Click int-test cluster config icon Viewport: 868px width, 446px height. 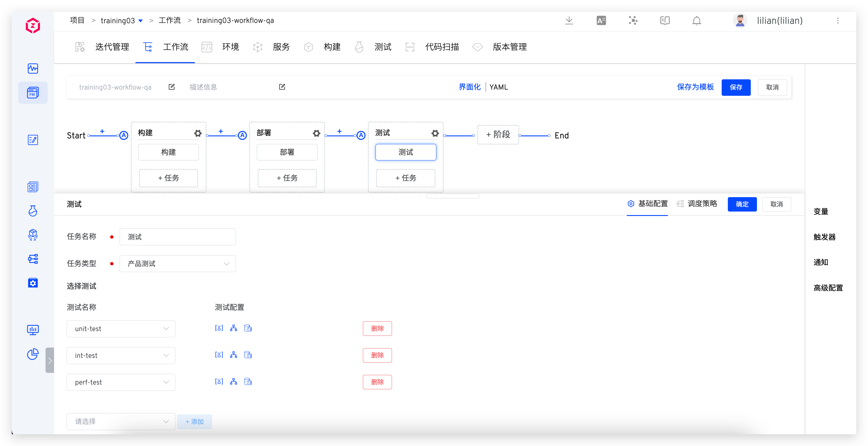234,355
